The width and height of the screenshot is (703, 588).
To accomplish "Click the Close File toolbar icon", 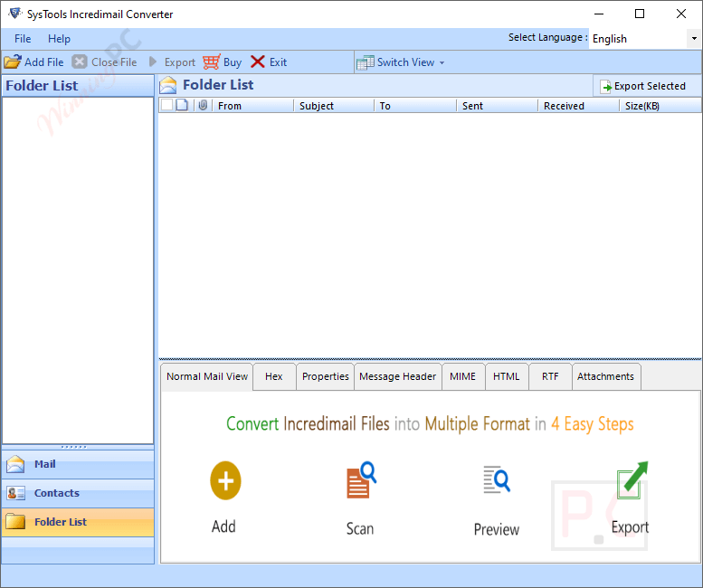I will [80, 62].
